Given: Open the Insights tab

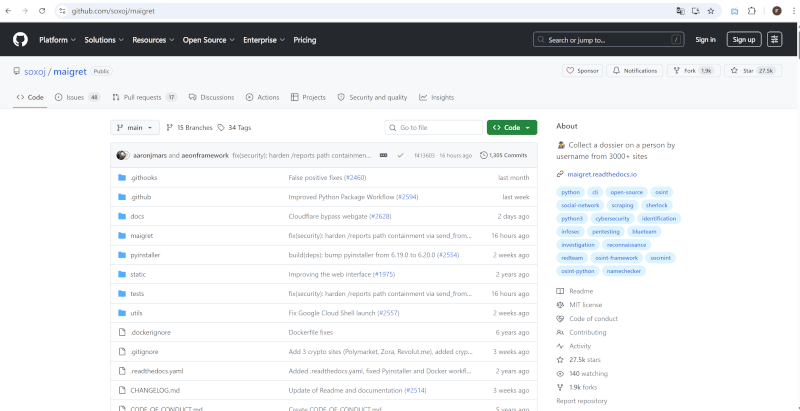Looking at the screenshot, I should pyautogui.click(x=437, y=97).
